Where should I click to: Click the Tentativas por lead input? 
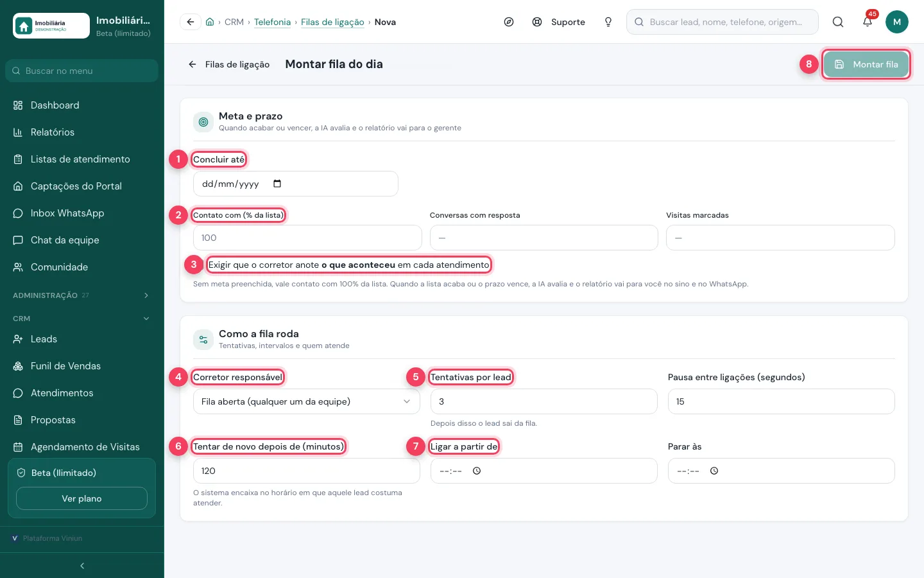pyautogui.click(x=544, y=401)
